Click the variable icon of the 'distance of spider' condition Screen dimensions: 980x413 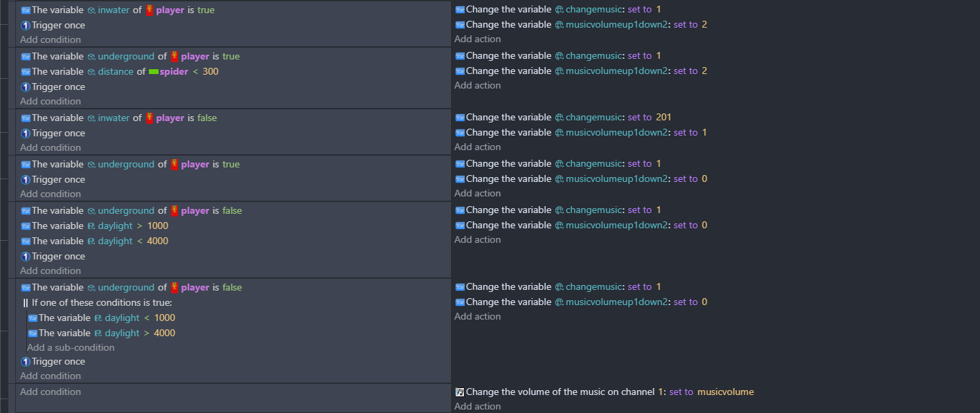pyautogui.click(x=26, y=72)
